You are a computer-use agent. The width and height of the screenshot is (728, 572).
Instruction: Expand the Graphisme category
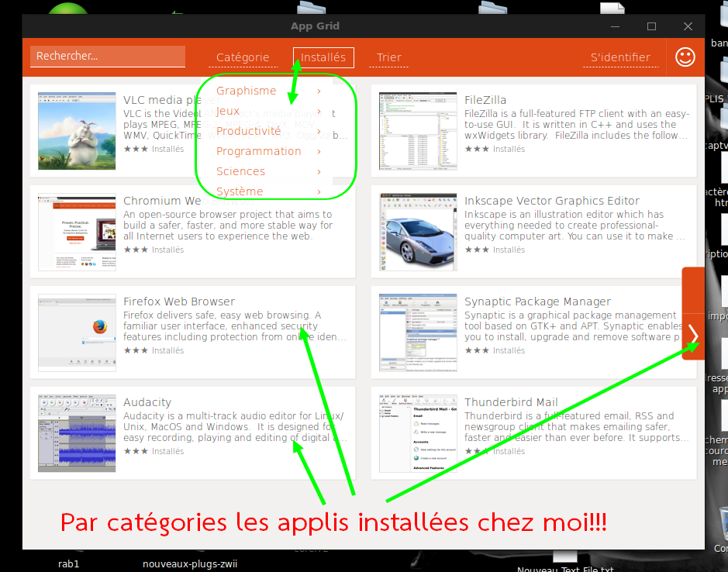click(247, 91)
